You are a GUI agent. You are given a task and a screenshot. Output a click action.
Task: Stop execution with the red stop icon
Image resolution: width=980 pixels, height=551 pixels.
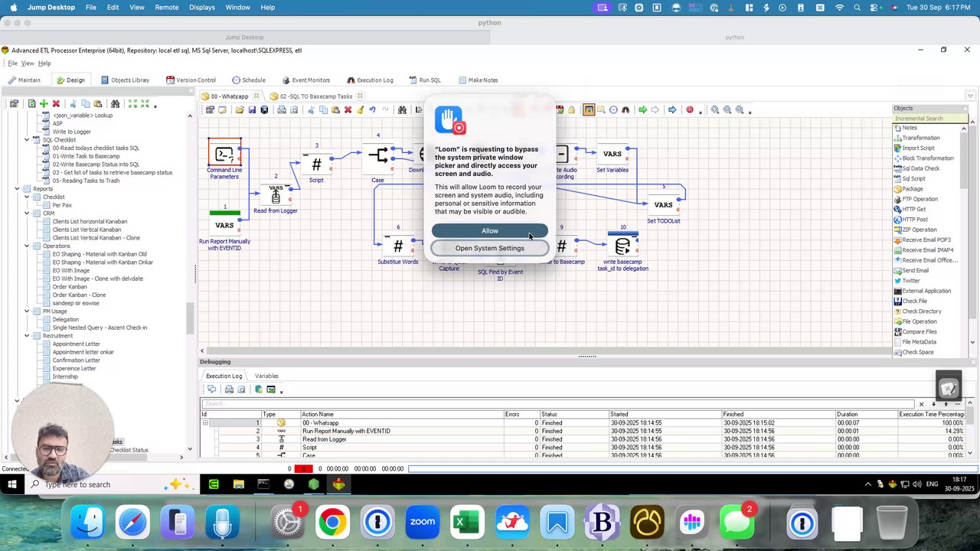690,109
